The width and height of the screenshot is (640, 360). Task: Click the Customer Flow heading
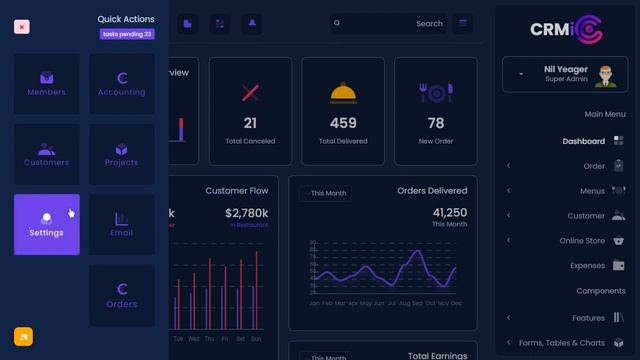click(237, 191)
